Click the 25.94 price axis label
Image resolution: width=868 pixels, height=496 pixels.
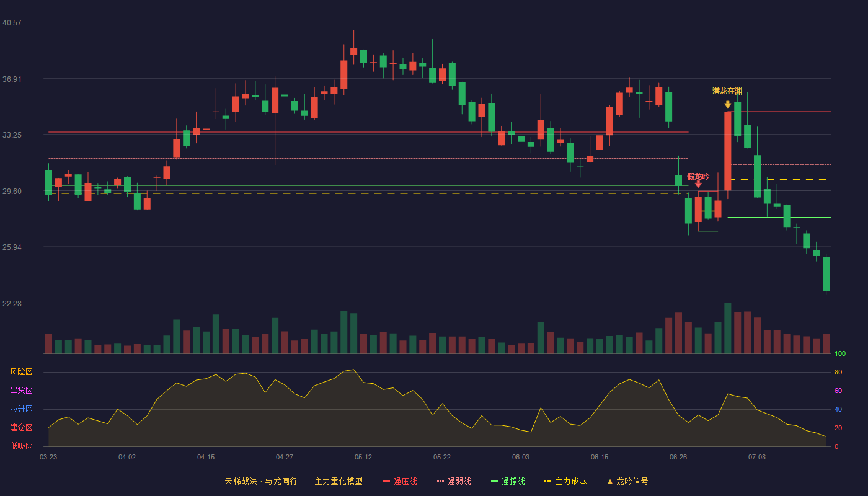point(12,247)
